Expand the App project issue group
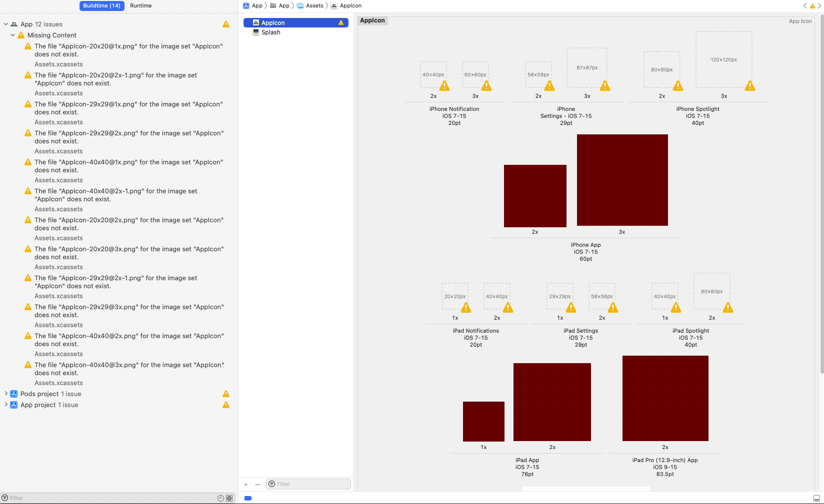 5,405
